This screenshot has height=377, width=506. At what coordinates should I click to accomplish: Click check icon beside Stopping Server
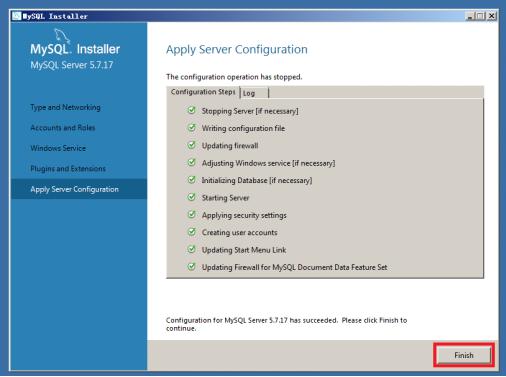191,110
